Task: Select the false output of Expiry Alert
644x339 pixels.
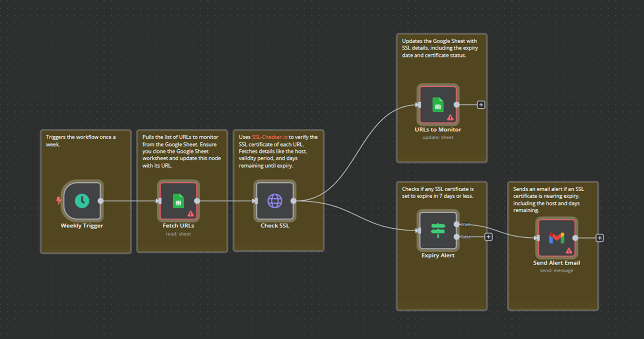Action: click(456, 236)
